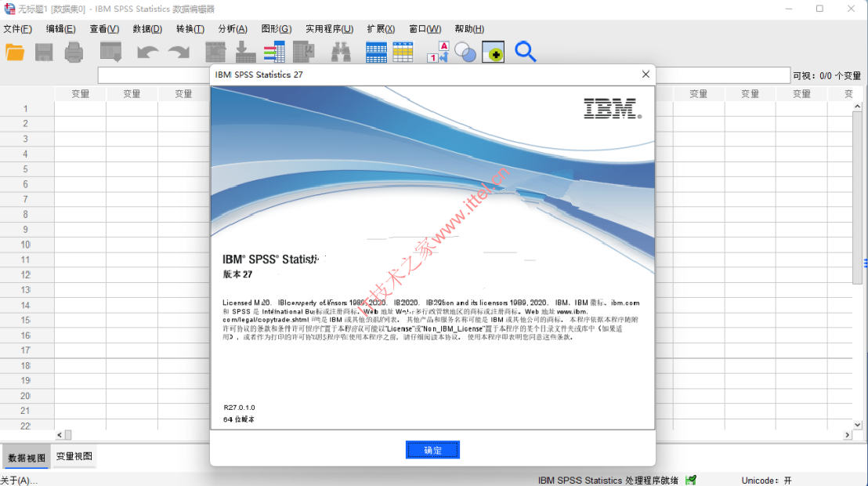Screen dimensions: 868x486
Task: Click the blue split file grid icon
Action: [x=376, y=52]
